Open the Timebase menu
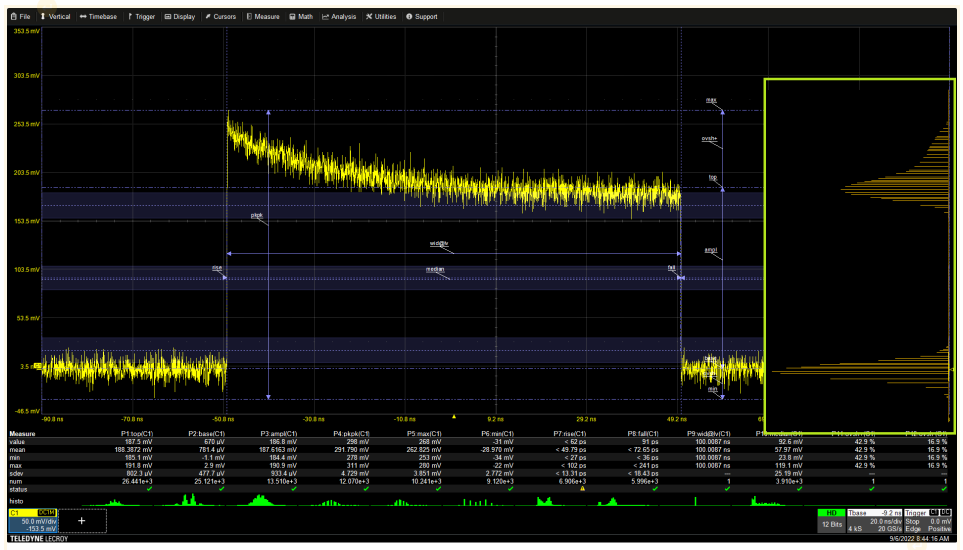963x550 pixels. coord(98,17)
